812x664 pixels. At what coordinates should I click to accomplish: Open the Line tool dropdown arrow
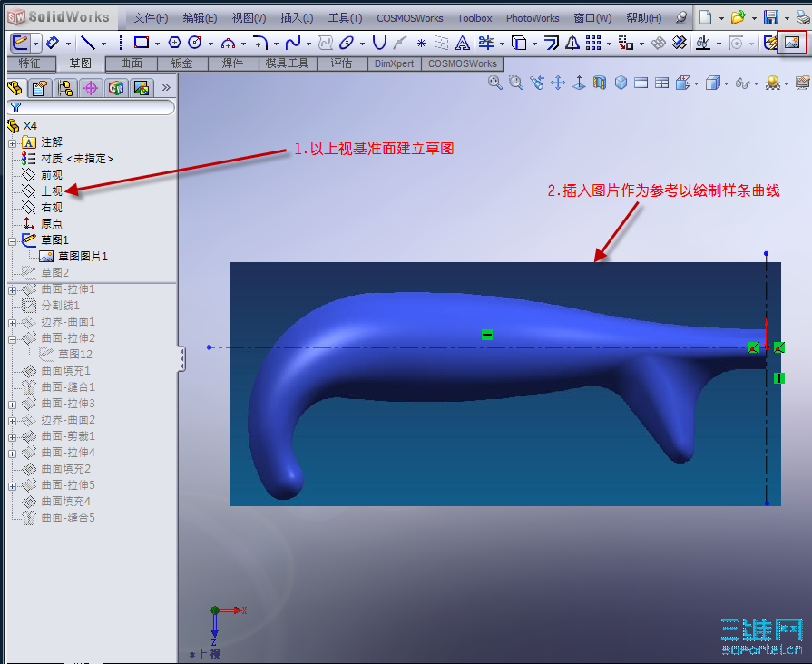click(103, 44)
